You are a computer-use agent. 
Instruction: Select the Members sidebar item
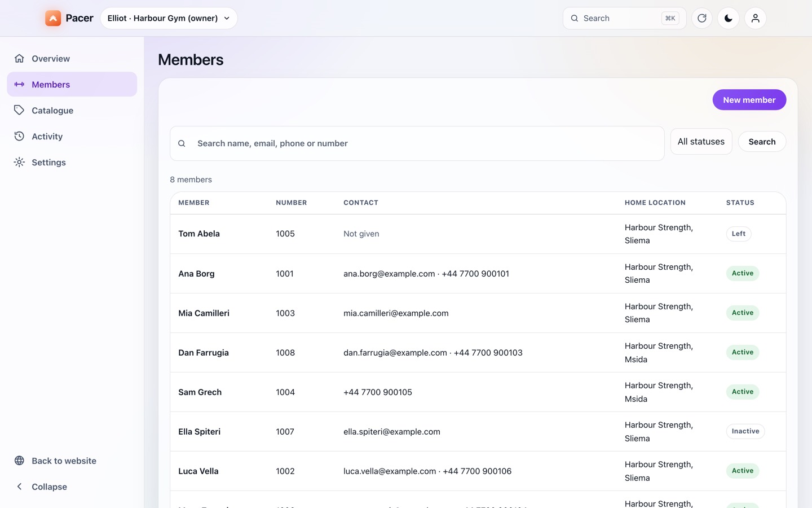pyautogui.click(x=72, y=84)
